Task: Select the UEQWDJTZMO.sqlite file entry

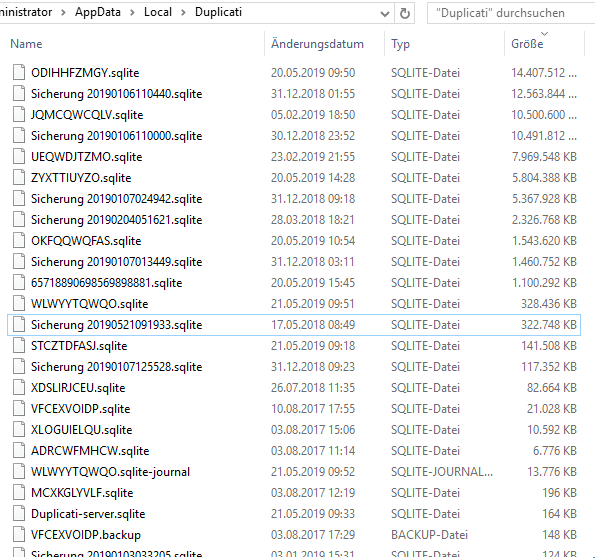Action: tap(87, 157)
